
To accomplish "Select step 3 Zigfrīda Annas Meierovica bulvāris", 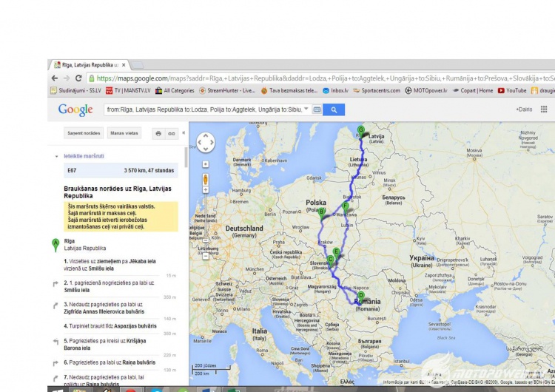I will [105, 308].
